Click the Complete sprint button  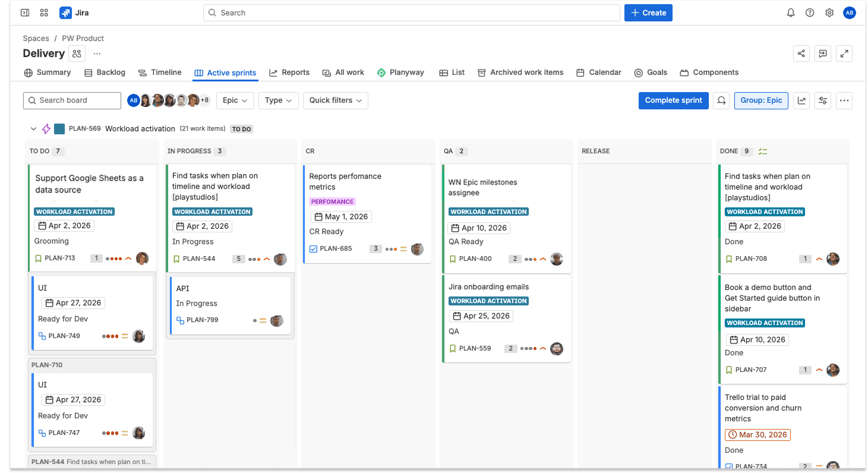674,100
